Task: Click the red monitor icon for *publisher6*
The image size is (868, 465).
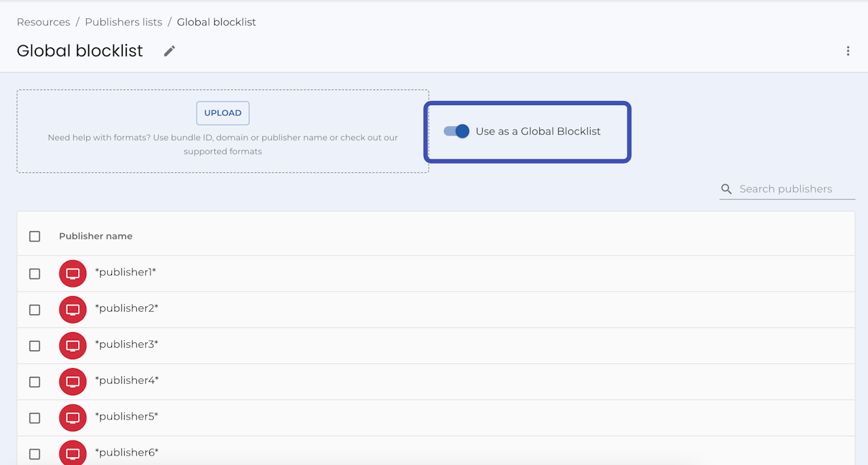Action: click(x=73, y=453)
